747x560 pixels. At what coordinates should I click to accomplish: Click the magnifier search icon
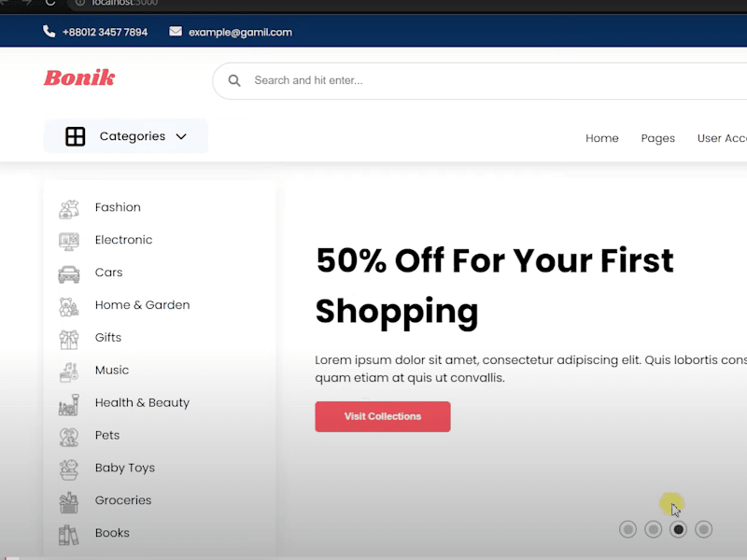click(234, 80)
